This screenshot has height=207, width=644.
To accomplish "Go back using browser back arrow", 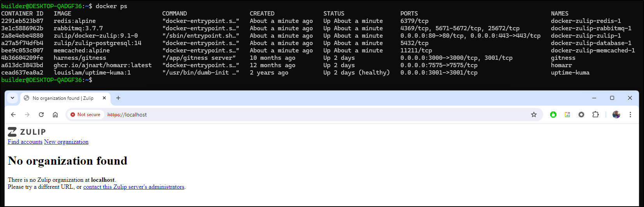I will tap(13, 115).
